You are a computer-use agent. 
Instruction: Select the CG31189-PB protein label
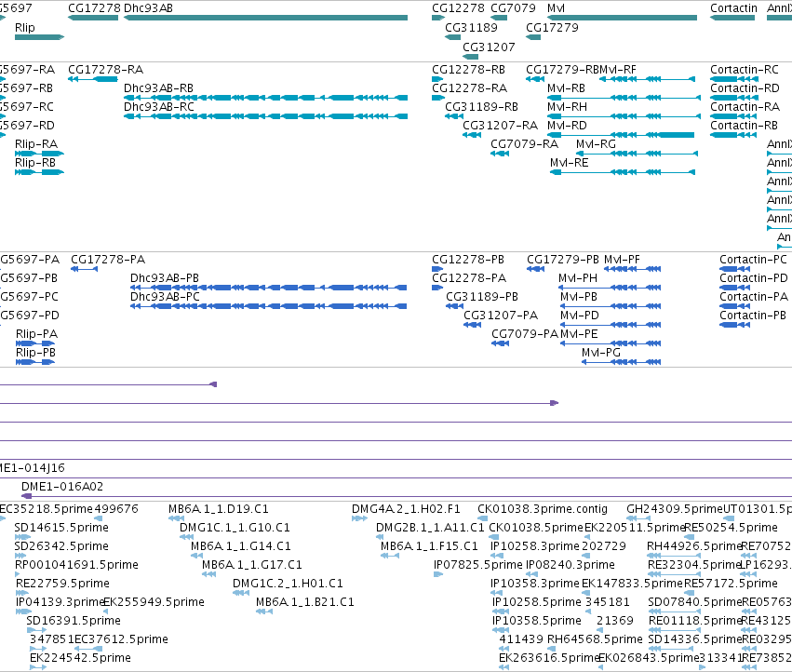pos(482,297)
